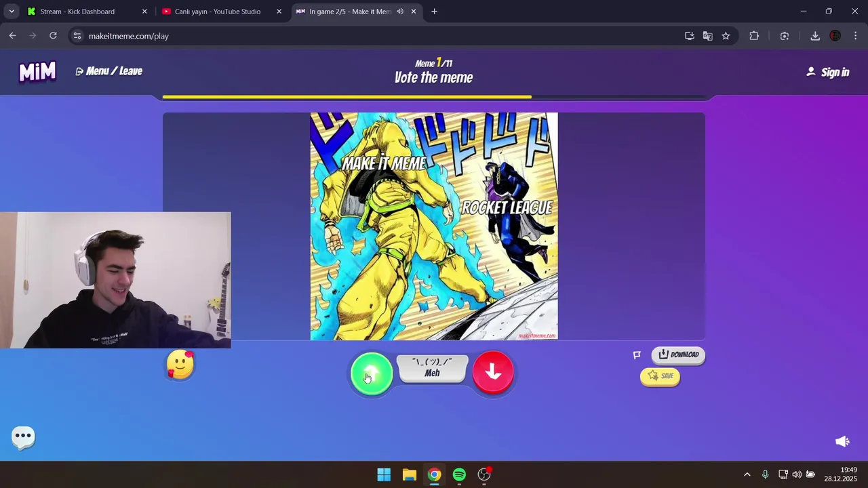Open File Explorer from taskbar
This screenshot has height=488, width=868.
point(409,474)
